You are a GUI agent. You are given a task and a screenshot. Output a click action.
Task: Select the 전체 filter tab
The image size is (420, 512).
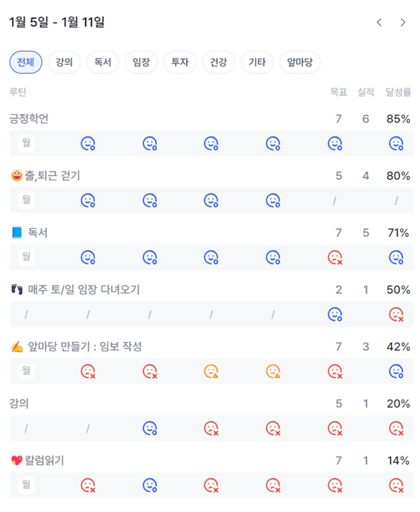click(26, 62)
